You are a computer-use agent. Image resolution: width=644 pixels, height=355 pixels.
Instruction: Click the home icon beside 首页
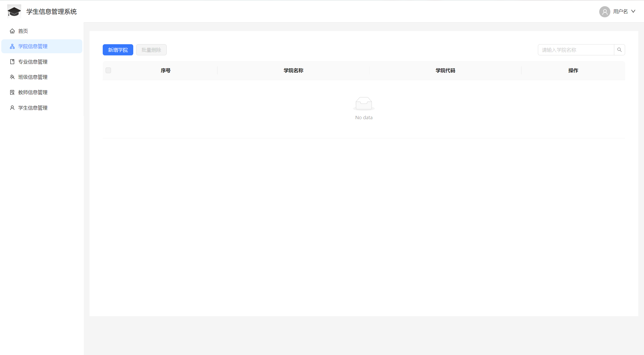[12, 31]
